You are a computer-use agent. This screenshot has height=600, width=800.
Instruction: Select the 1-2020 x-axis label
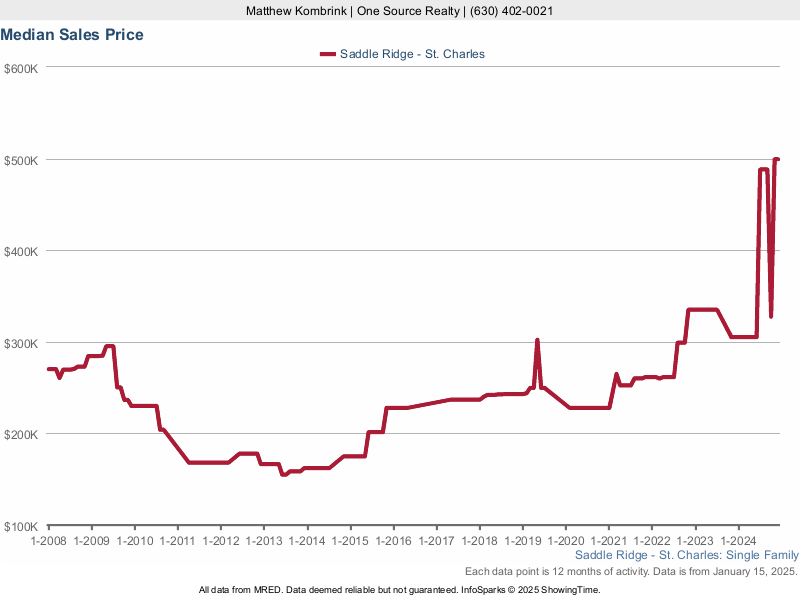pos(566,541)
